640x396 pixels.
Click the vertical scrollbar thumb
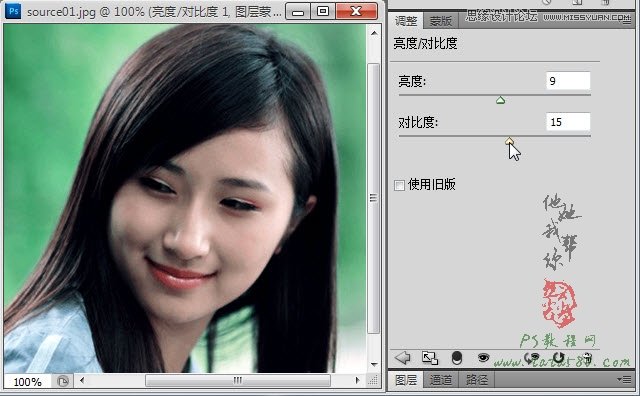coord(373,198)
